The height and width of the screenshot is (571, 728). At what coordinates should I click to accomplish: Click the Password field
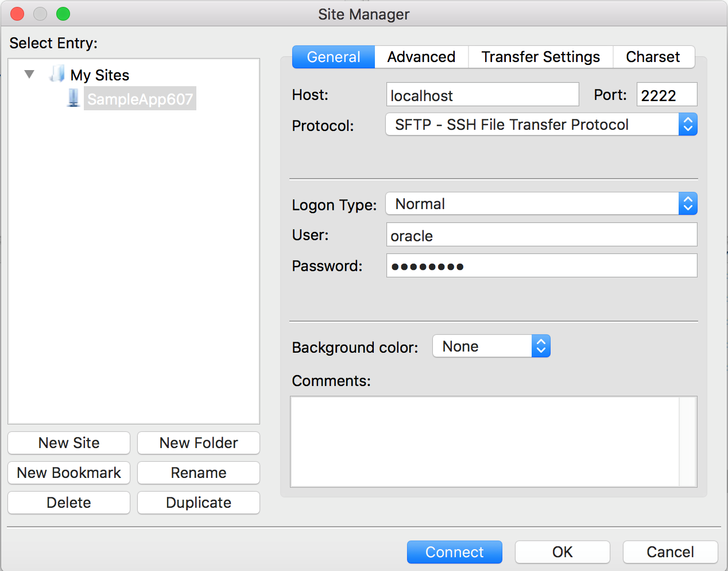click(x=541, y=266)
